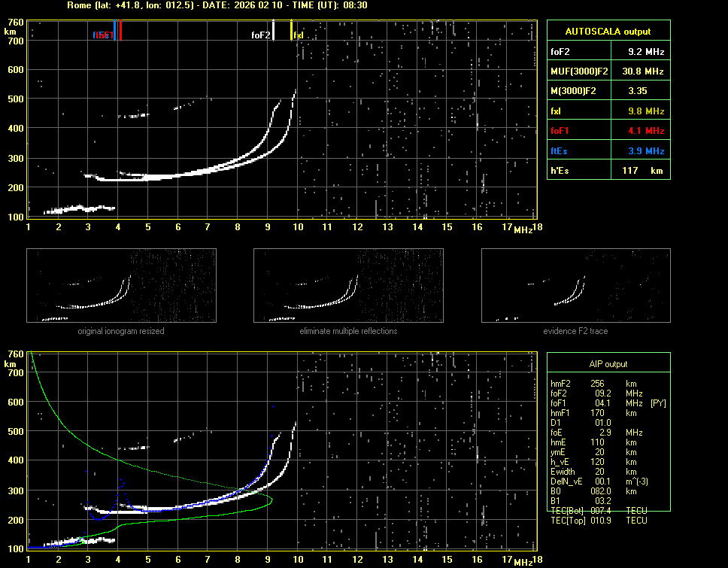
Task: Click the Rome date and time title text
Action: coord(217,5)
